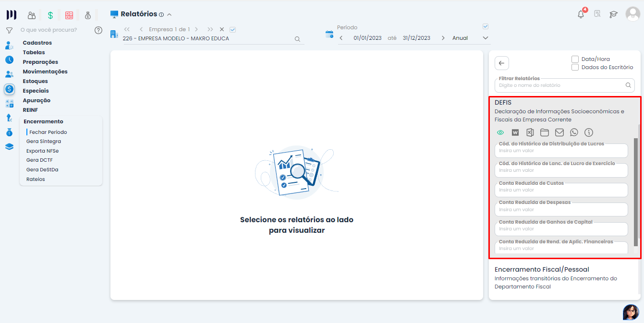Enable the Data/Hora checkbox
Screen dimensions: 644x323
[x=575, y=59]
